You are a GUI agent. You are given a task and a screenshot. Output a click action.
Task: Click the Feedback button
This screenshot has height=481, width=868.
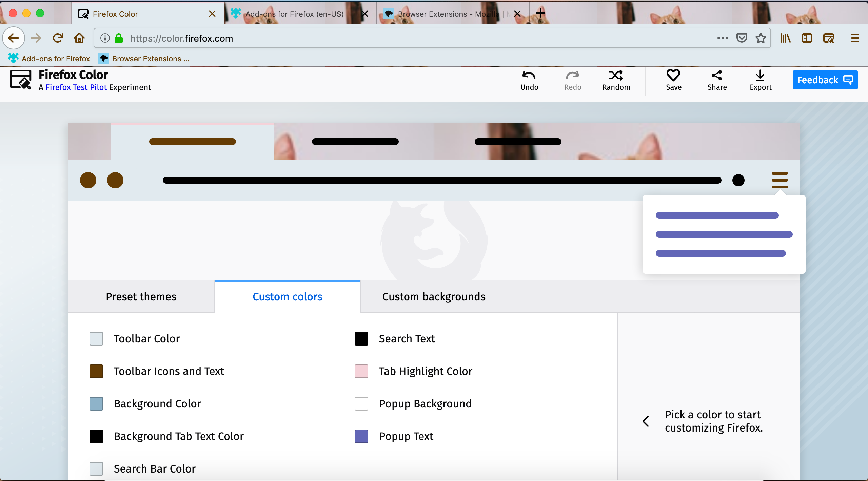pyautogui.click(x=825, y=80)
